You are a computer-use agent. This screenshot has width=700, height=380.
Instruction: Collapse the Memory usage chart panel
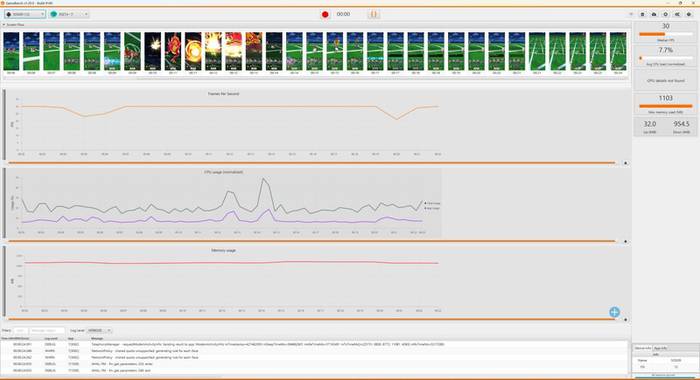click(x=625, y=320)
